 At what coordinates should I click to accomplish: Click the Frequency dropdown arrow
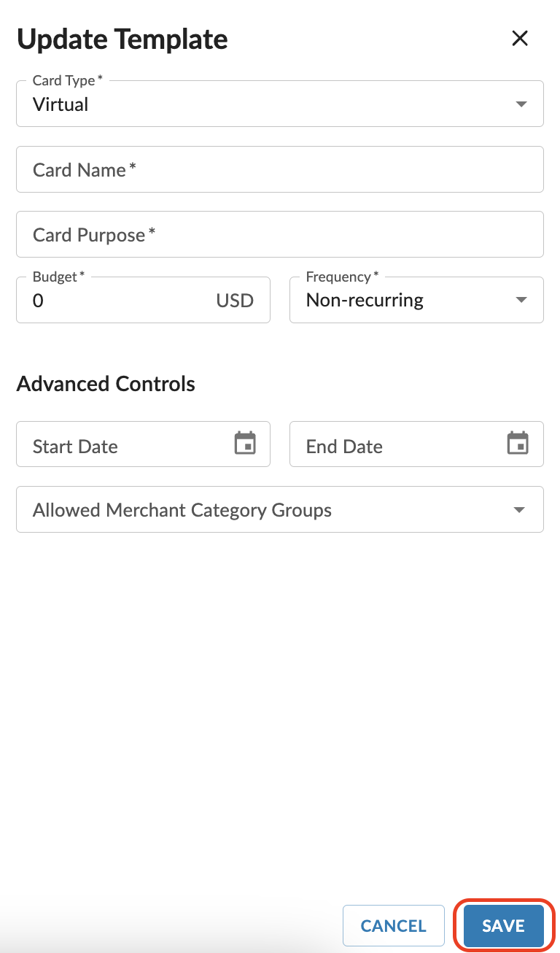[x=521, y=300]
